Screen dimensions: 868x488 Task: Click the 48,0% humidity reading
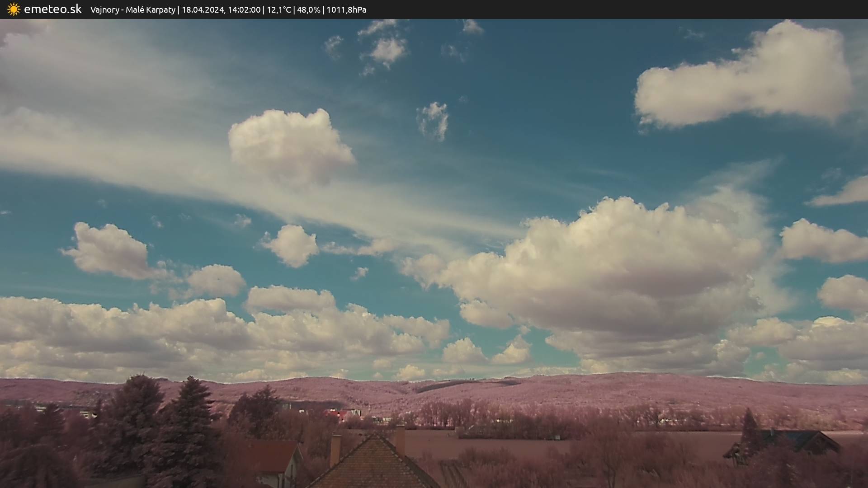(308, 9)
